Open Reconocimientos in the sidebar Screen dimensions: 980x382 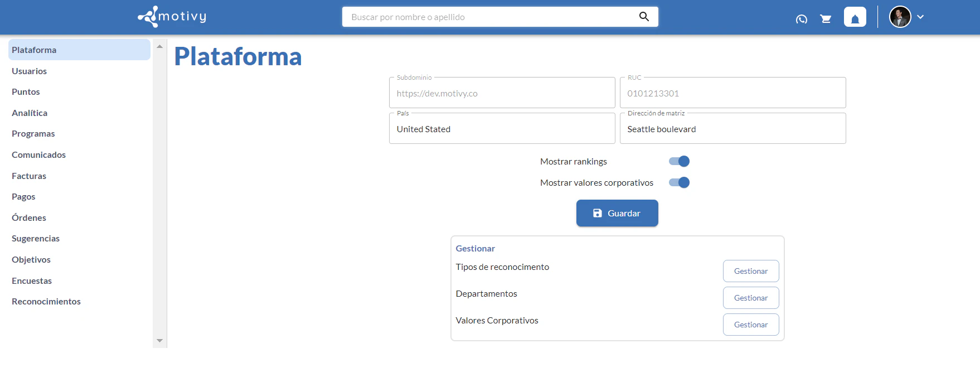[x=79, y=301]
